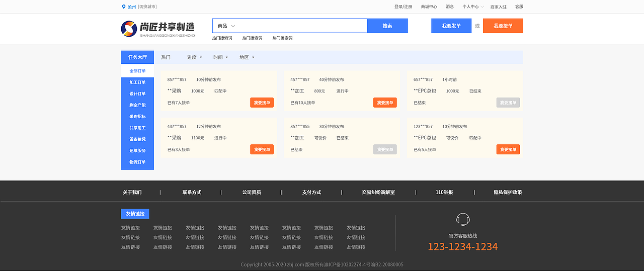The height and width of the screenshot is (272, 644).
Task: Open 隐私保护政策 in the footer
Action: pyautogui.click(x=508, y=193)
